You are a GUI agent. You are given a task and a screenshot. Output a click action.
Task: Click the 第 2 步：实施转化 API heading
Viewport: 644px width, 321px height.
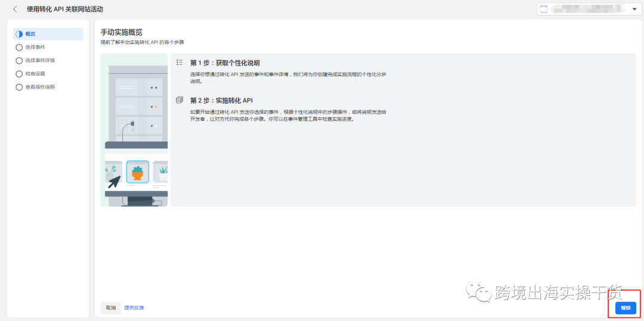[221, 100]
